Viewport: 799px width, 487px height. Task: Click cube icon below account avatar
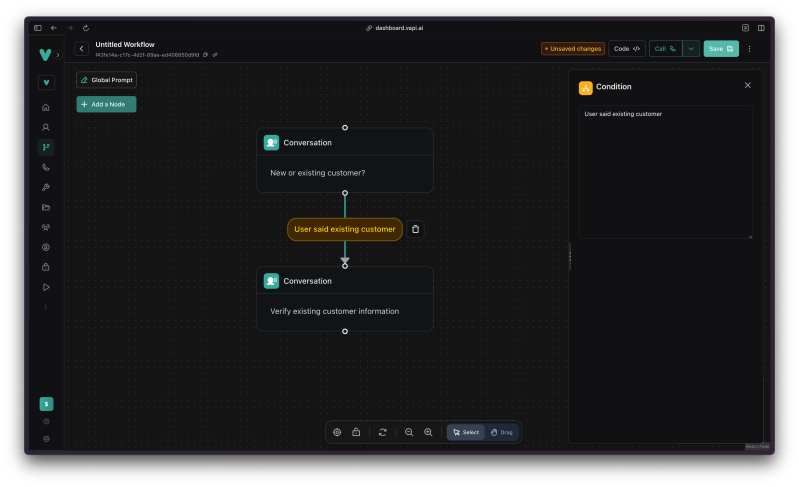[x=46, y=421]
